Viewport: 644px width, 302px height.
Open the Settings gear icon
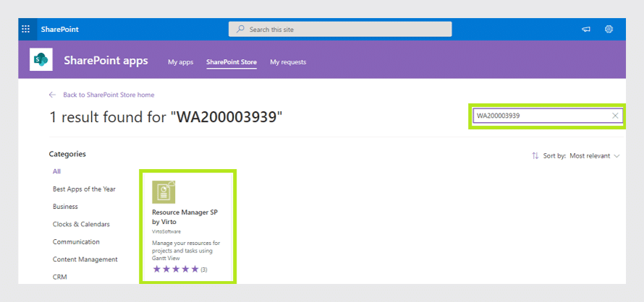[609, 29]
